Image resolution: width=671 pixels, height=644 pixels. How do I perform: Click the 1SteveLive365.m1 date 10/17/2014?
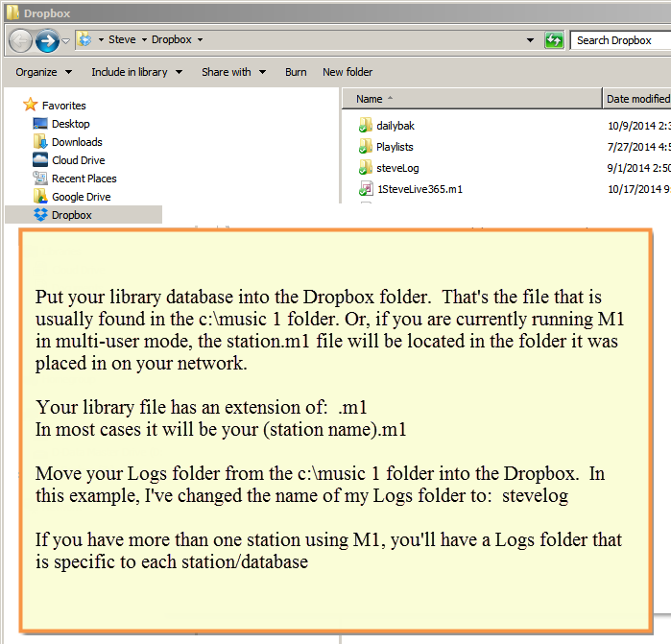pyautogui.click(x=639, y=189)
